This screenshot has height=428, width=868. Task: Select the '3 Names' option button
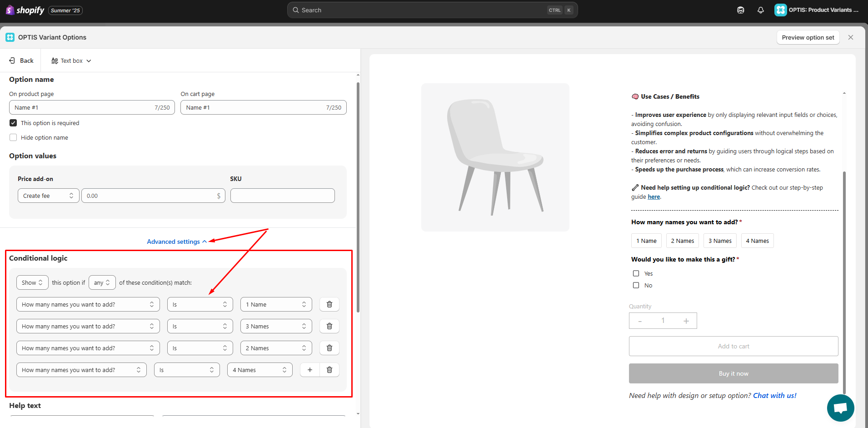(x=720, y=241)
